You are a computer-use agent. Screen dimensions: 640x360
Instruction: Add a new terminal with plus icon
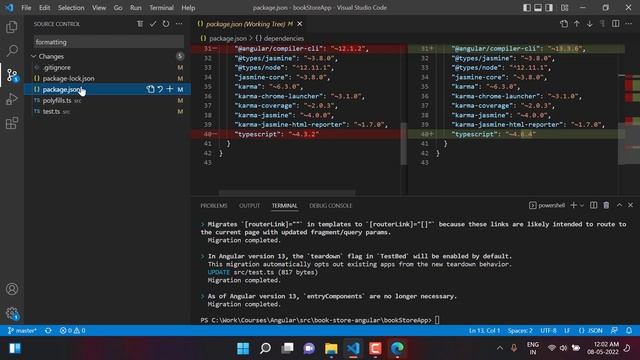573,205
